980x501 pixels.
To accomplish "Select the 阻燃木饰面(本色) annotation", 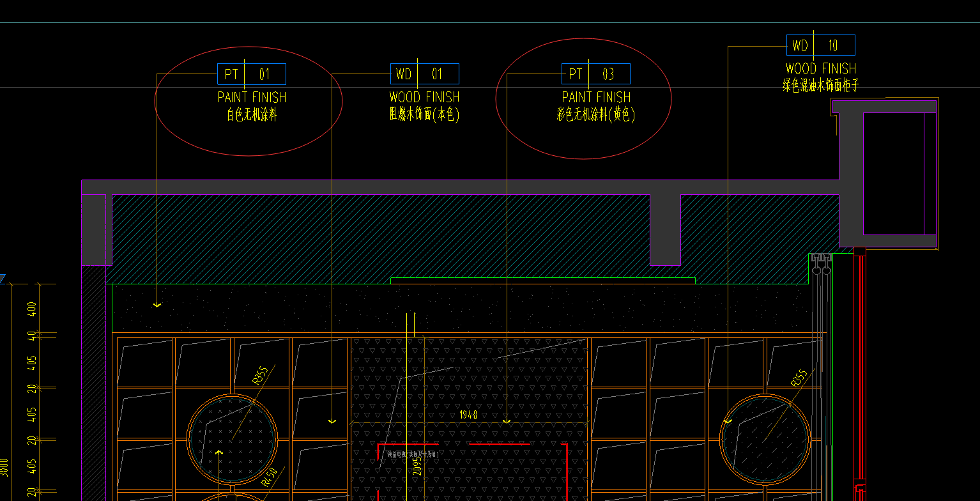I will [x=424, y=115].
